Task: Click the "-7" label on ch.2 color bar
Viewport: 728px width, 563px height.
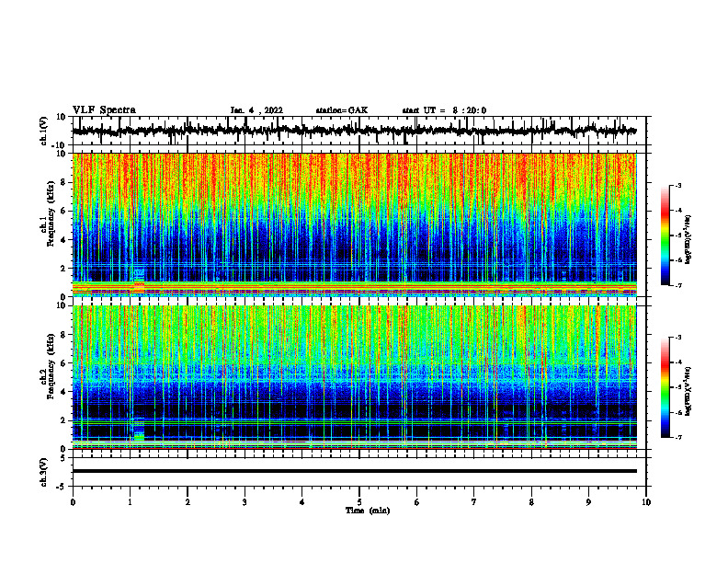Action: [x=678, y=437]
